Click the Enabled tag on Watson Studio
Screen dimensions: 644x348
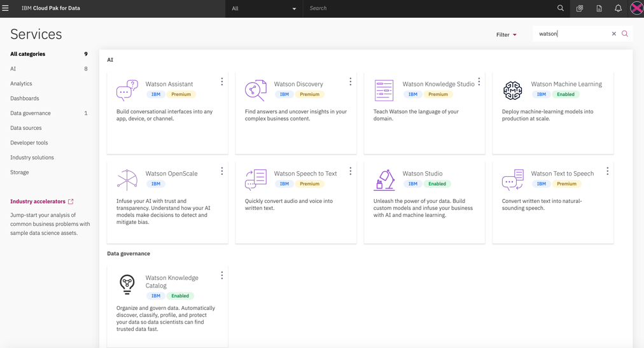pos(437,184)
